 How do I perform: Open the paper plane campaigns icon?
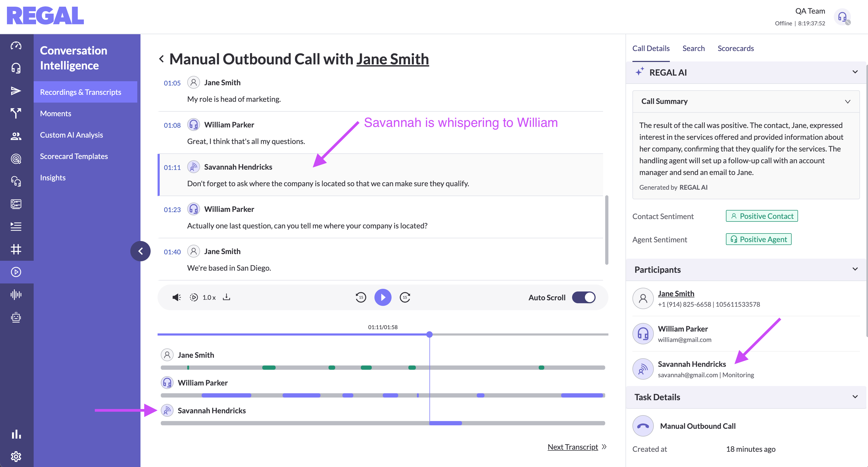coord(16,91)
